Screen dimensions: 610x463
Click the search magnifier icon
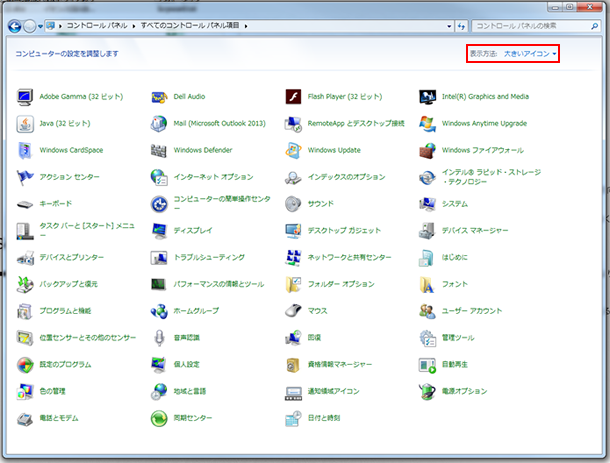point(594,26)
